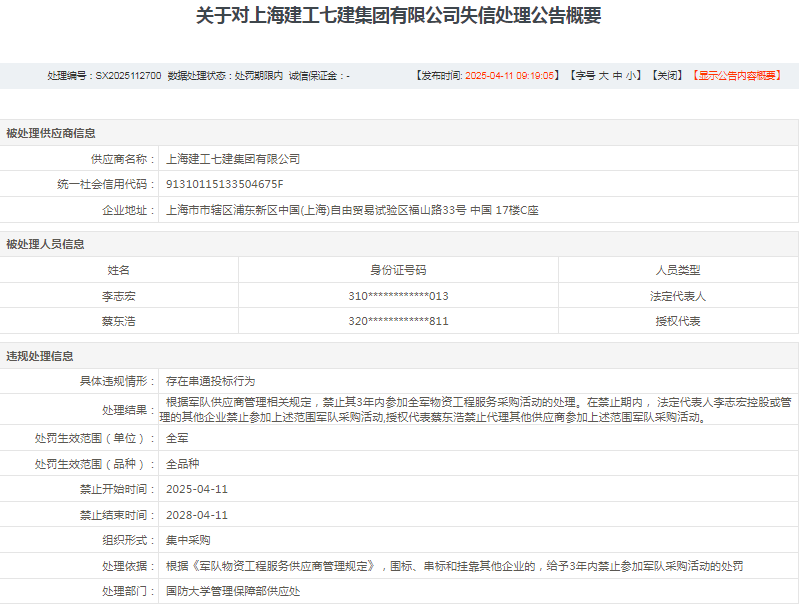Click 处罚生效范围（品种） field label
The height and width of the screenshot is (607, 799).
(x=94, y=464)
